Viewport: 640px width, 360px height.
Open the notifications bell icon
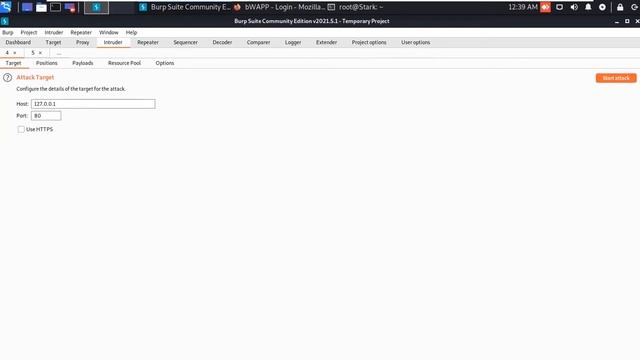[x=588, y=7]
